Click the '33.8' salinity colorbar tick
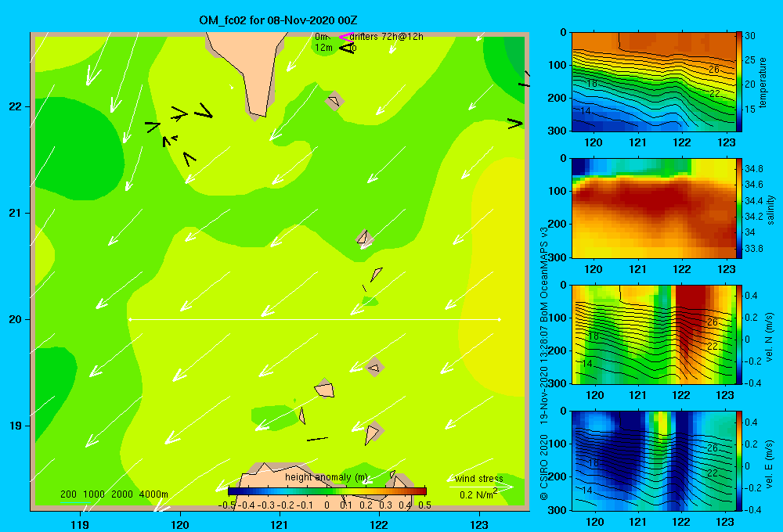 click(753, 248)
